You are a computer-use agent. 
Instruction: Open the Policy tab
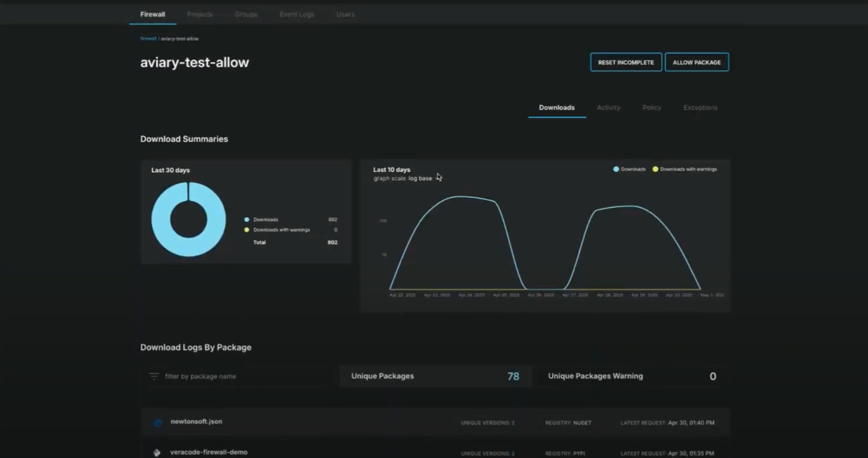click(651, 108)
